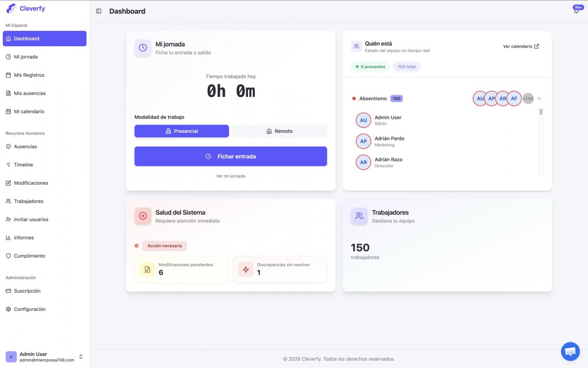Screen dimensions: 588x368
Task: Collapse the Absentismo group chevron
Action: 539,99
